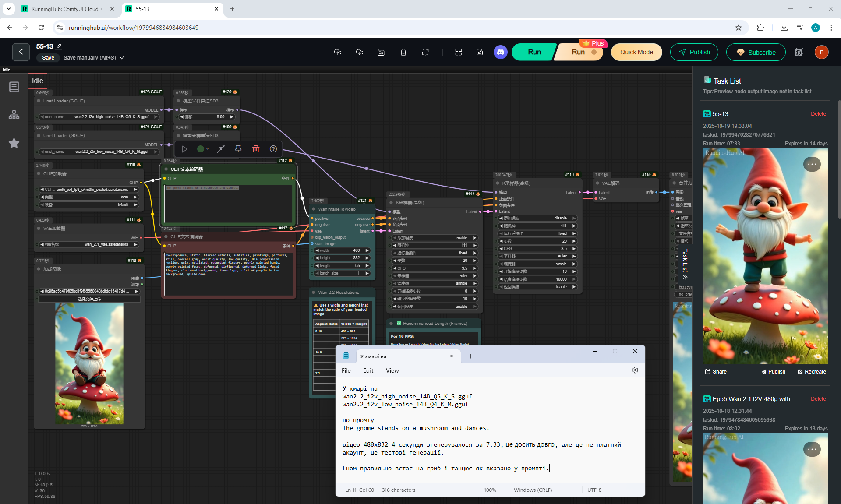Toggle the Recommended Length (Frames) checkbox
Screen dimensions: 841x504
coord(399,324)
